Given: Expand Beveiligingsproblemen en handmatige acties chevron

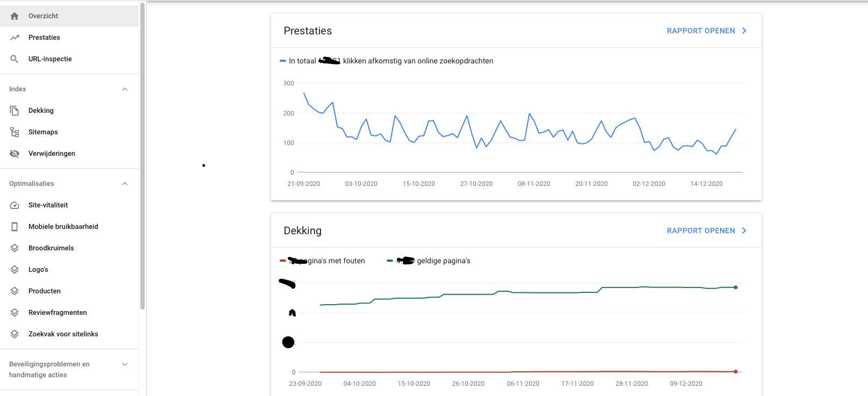Looking at the screenshot, I should coord(125,364).
